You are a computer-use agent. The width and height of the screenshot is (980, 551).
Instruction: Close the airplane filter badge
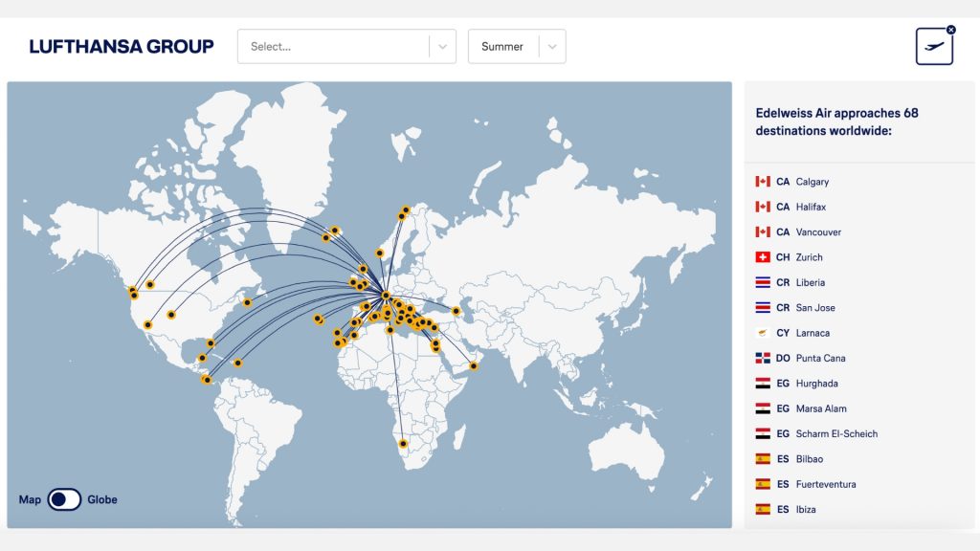point(950,30)
